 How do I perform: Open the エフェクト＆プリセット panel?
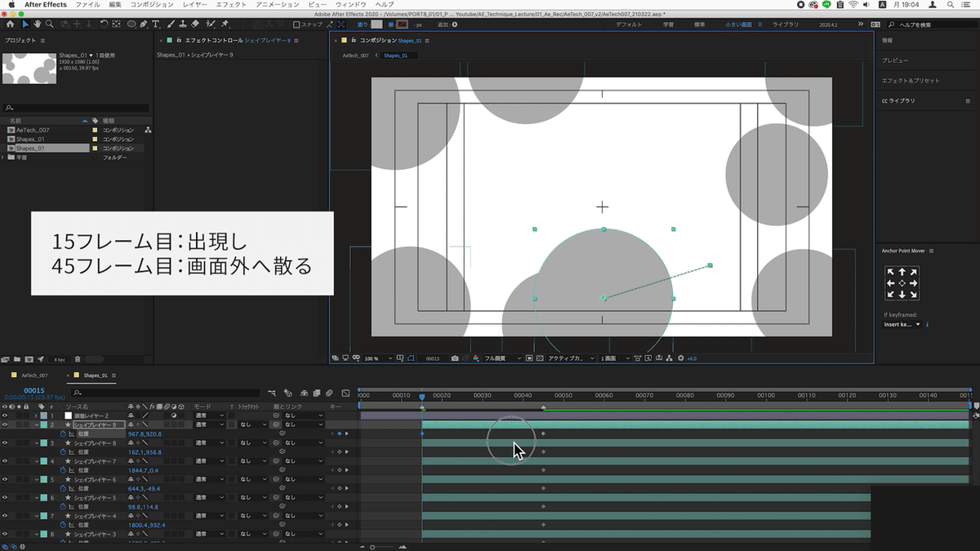pos(911,81)
